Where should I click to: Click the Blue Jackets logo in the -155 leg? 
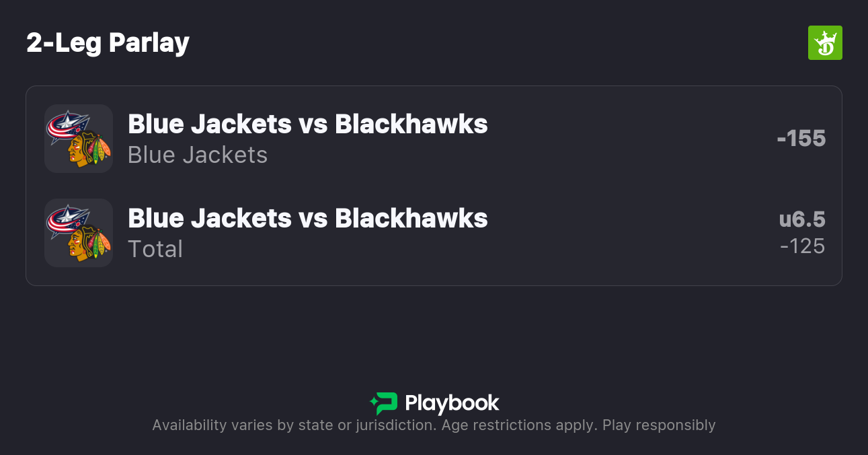67,126
